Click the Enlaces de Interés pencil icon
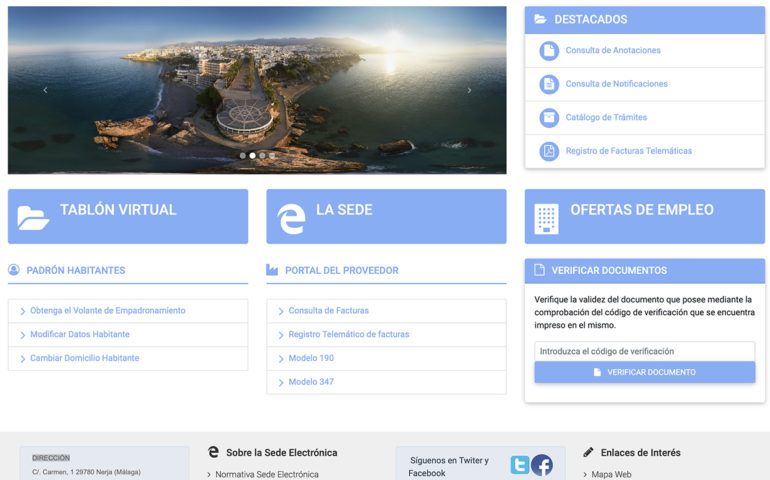Image resolution: width=770 pixels, height=480 pixels. pos(588,452)
